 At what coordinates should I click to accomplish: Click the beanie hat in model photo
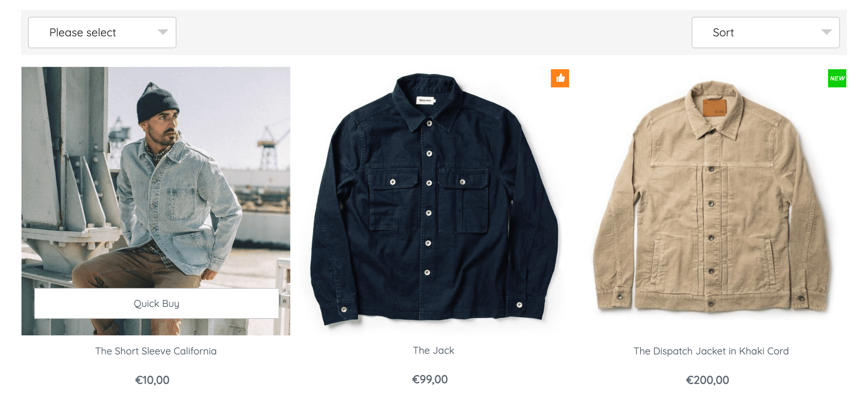point(157,103)
